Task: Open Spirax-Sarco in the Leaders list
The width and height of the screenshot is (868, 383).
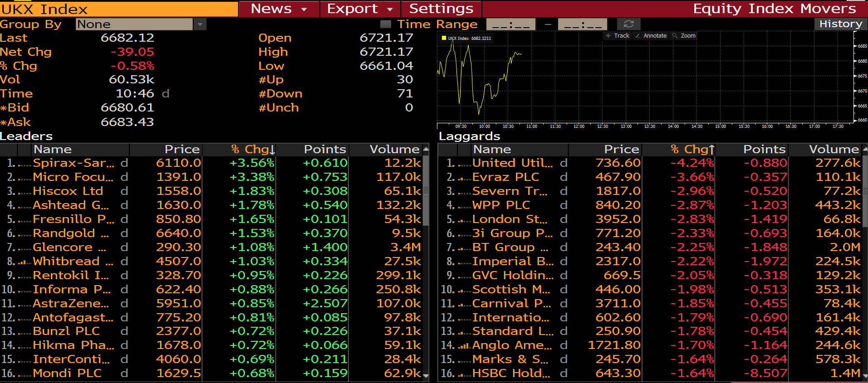Action: (74, 163)
